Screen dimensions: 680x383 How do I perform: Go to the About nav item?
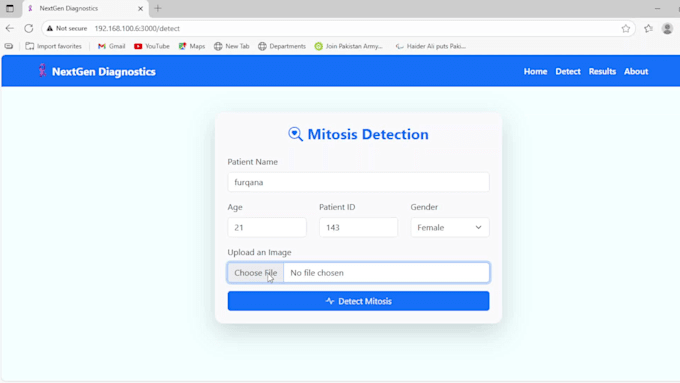point(636,72)
